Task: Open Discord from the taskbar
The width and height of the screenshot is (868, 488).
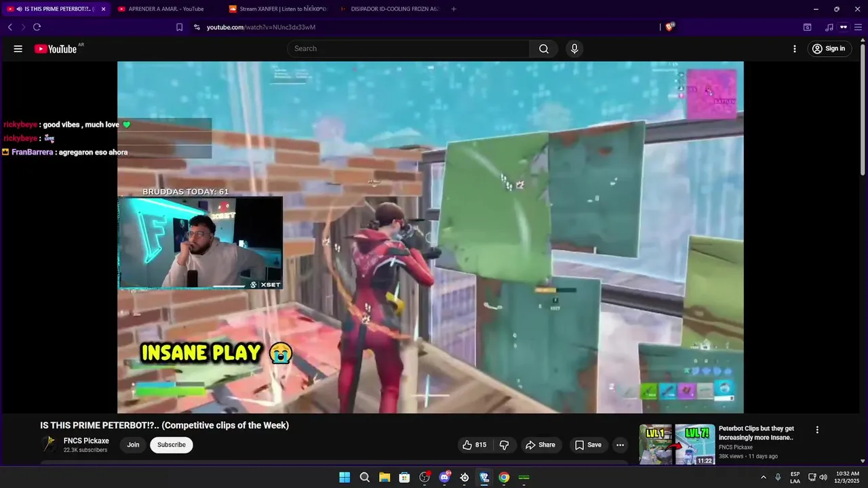Action: click(x=444, y=477)
